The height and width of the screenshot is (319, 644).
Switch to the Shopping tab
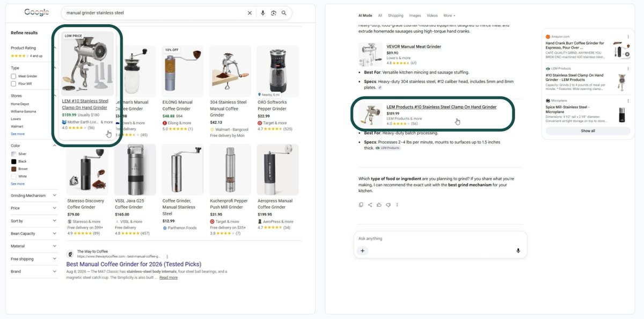[x=396, y=16]
